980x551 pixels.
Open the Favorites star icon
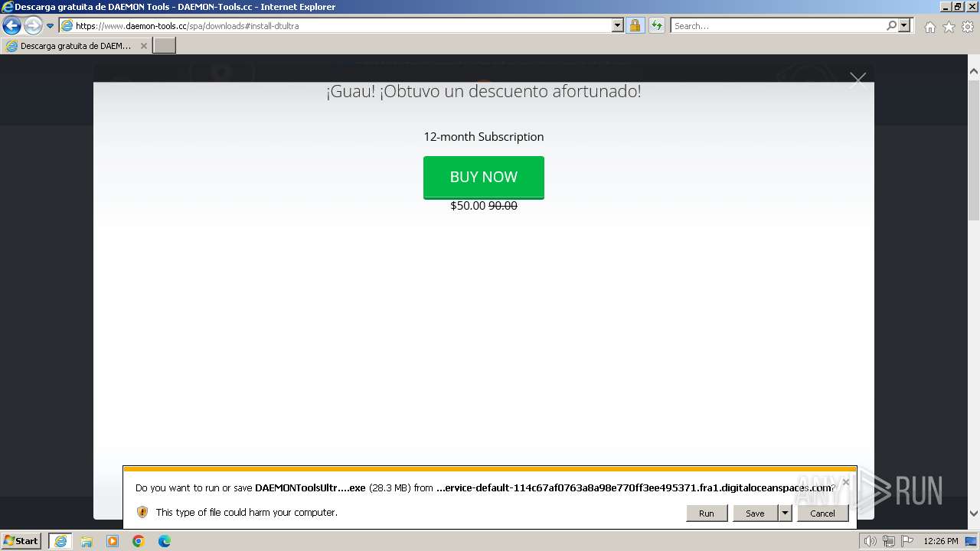click(949, 27)
